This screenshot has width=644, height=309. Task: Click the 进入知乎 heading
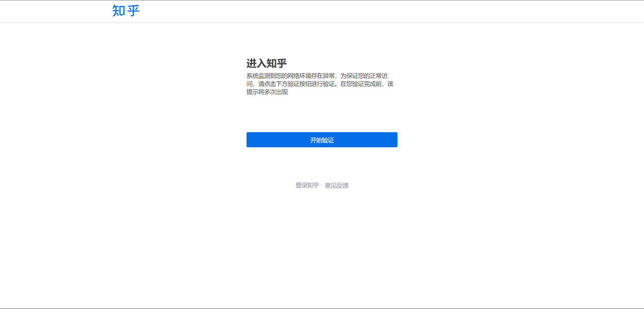(266, 63)
